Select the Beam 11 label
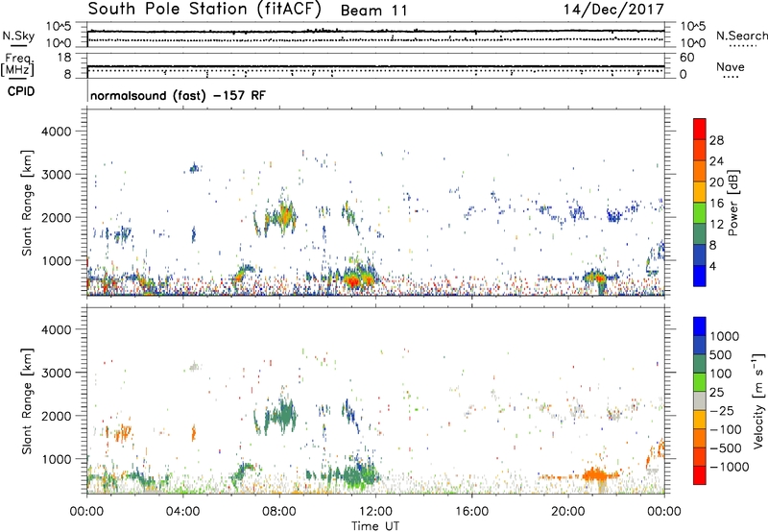 pyautogui.click(x=373, y=11)
